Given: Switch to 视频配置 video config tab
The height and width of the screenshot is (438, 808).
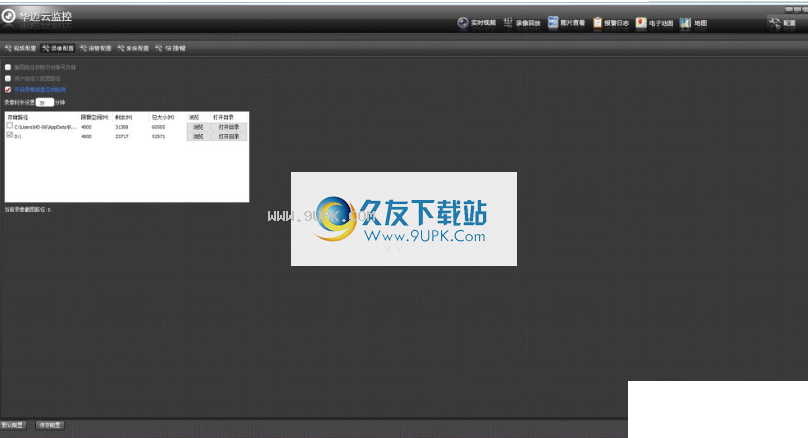Looking at the screenshot, I should click(21, 48).
